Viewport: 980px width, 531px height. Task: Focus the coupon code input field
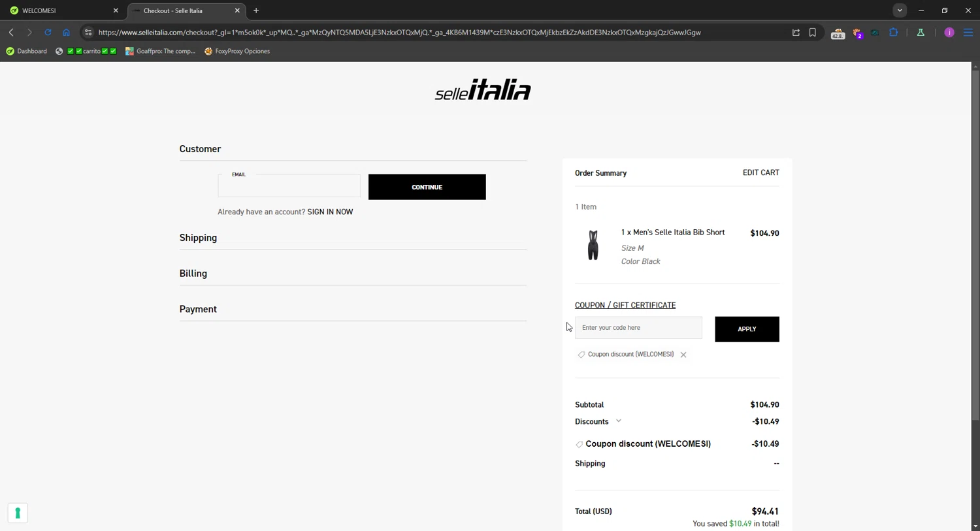click(x=638, y=328)
